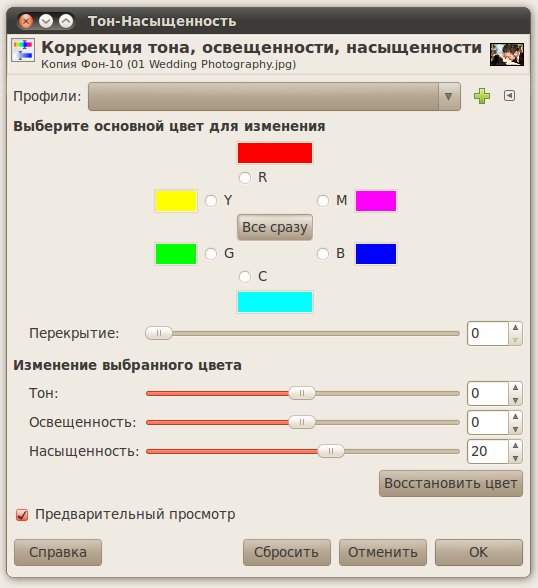Increase Тон value with up arrow
The width and height of the screenshot is (538, 588).
tap(516, 388)
